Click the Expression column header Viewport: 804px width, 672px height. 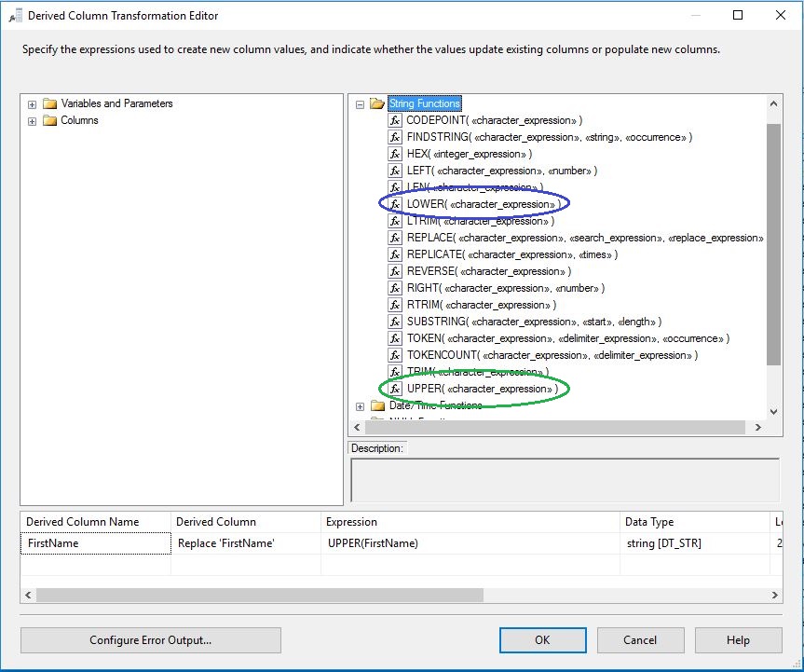(x=470, y=522)
